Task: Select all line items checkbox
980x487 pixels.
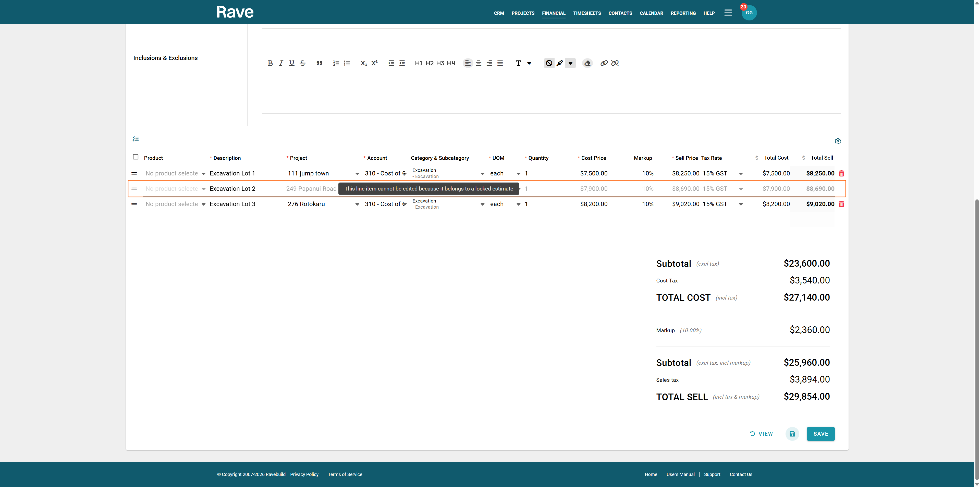Action: click(136, 157)
